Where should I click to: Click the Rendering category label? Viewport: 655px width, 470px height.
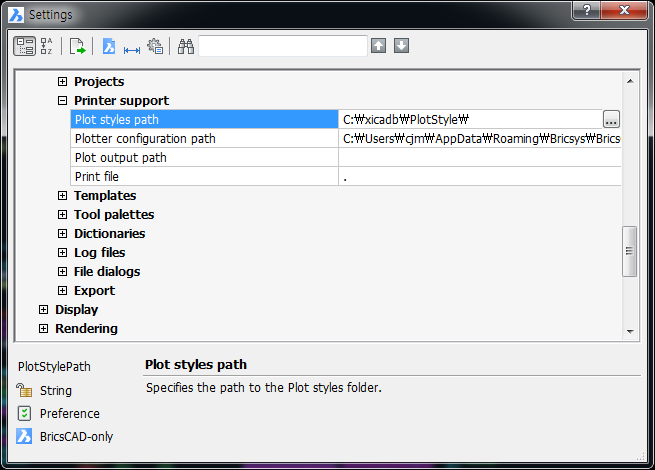(x=86, y=328)
